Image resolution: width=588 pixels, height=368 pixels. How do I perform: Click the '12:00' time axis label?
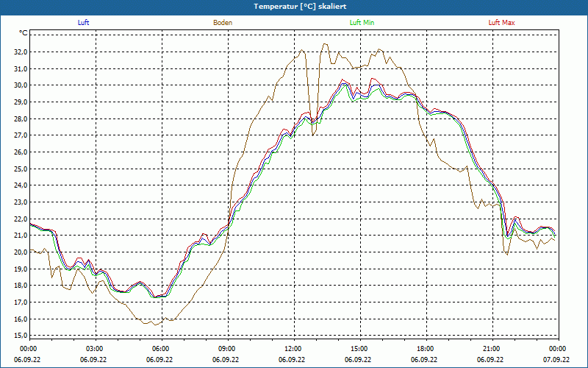pyautogui.click(x=293, y=349)
